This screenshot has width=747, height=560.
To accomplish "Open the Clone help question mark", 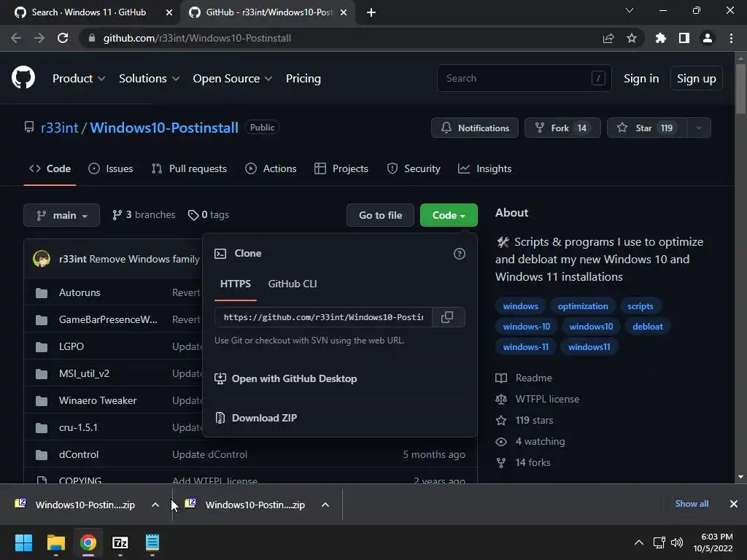I will 460,254.
